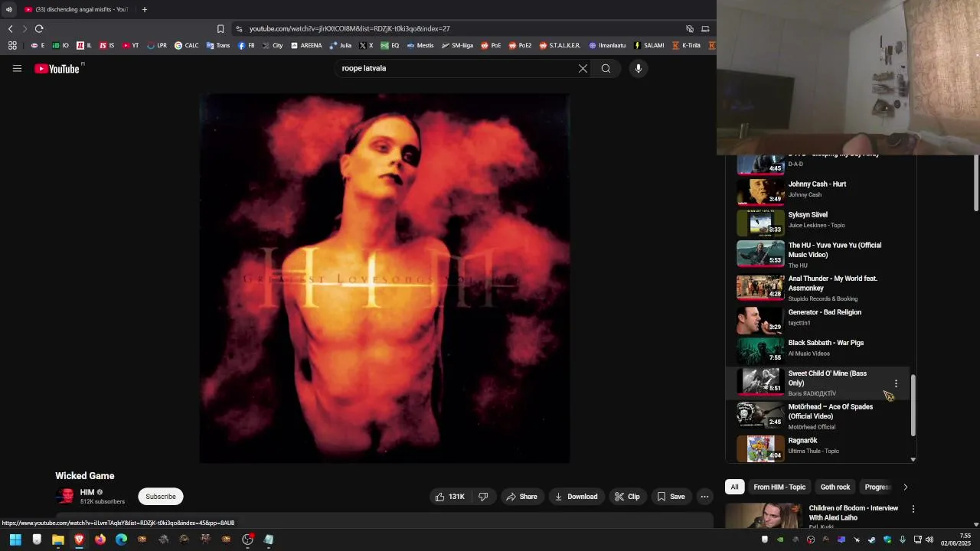Viewport: 980px width, 551px height.
Task: Click the playlist panel vertical scrollbar thumb
Action: click(913, 406)
